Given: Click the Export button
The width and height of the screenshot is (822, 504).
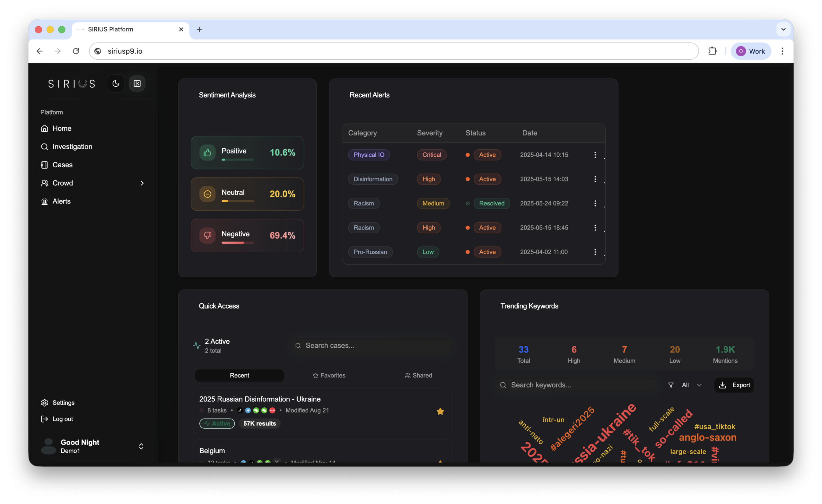Looking at the screenshot, I should coord(734,385).
